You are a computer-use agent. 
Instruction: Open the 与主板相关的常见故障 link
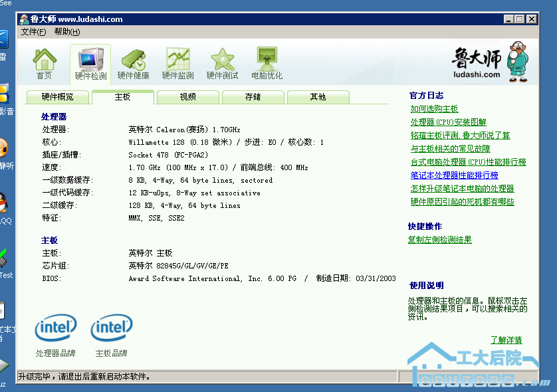[450, 149]
